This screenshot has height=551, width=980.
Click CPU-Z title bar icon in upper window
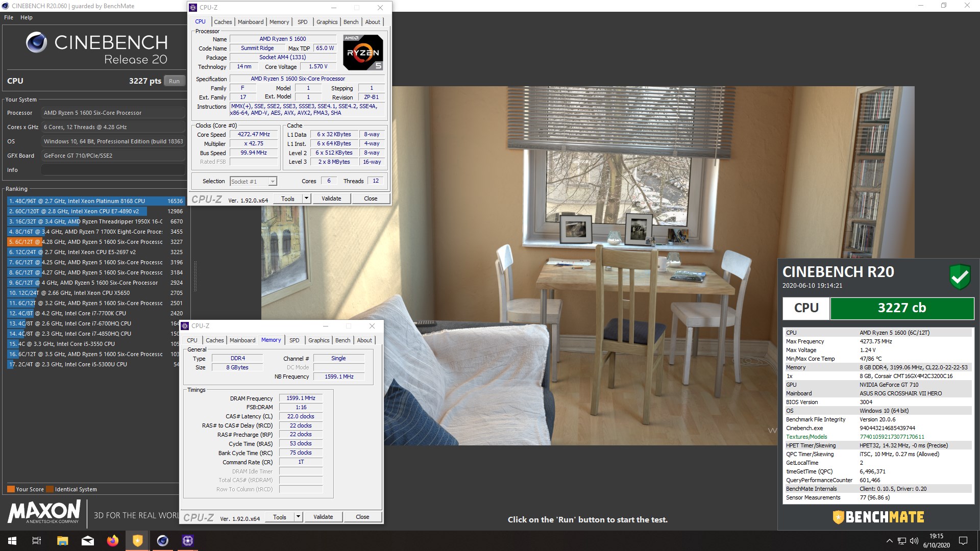click(x=193, y=8)
